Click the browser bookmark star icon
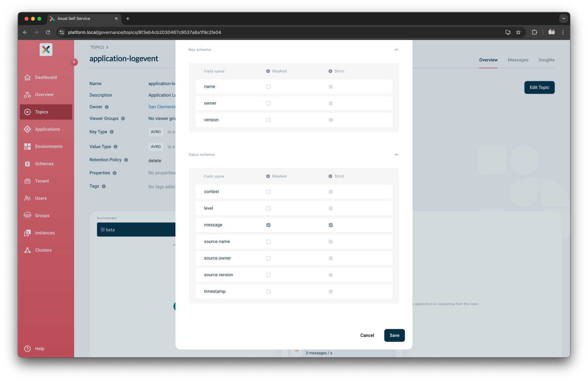 pyautogui.click(x=518, y=32)
